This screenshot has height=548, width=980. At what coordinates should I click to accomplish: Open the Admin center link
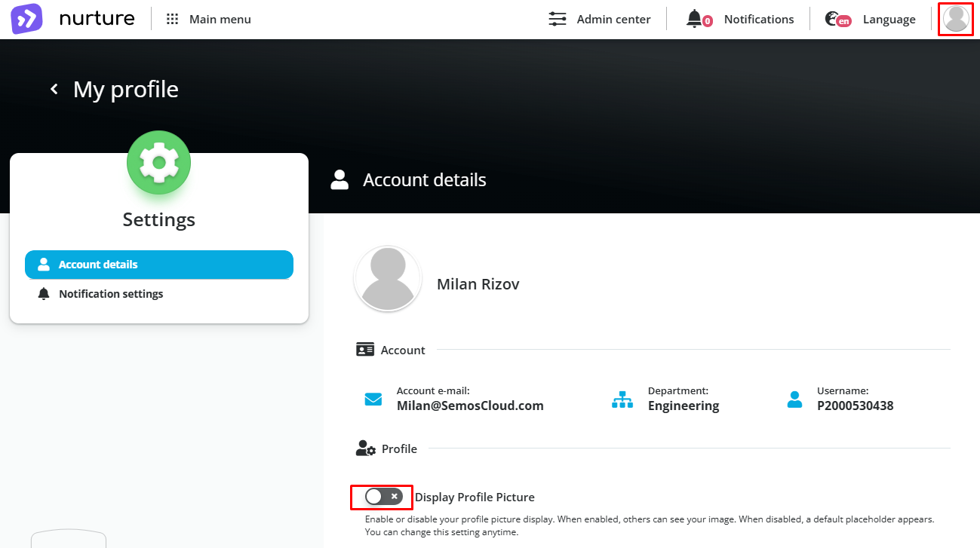tap(613, 20)
